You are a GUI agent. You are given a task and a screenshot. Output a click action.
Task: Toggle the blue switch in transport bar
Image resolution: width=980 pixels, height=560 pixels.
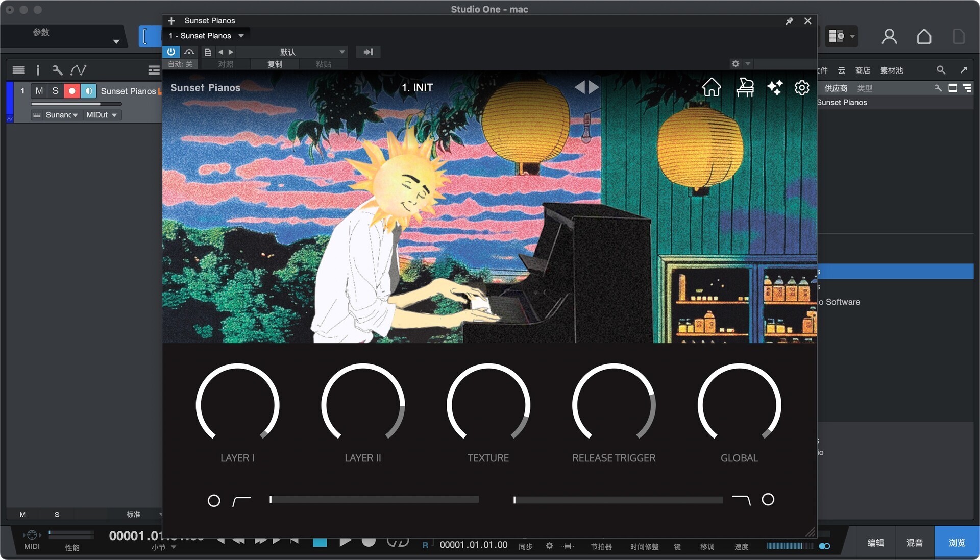click(824, 546)
